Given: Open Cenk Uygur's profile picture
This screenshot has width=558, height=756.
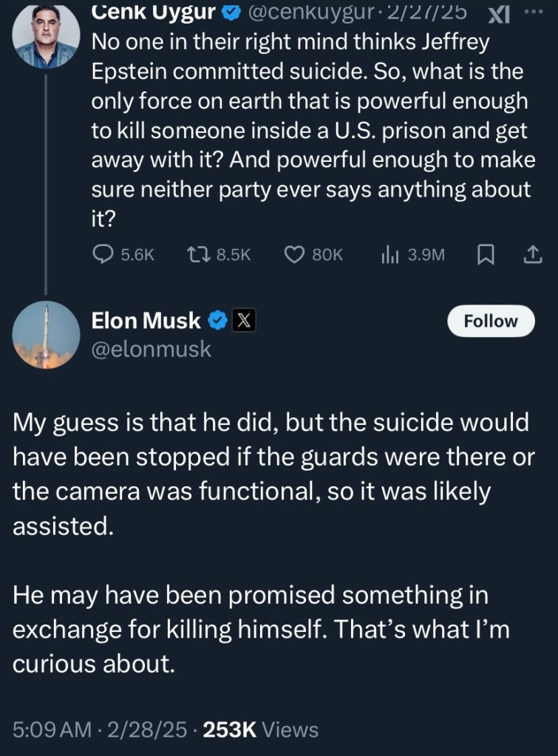Looking at the screenshot, I should click(x=46, y=35).
